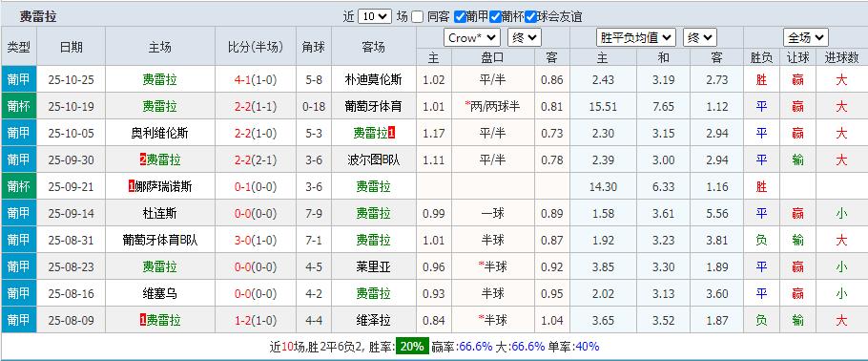Click the date 25-08-23
The image size is (868, 361).
coord(71,266)
